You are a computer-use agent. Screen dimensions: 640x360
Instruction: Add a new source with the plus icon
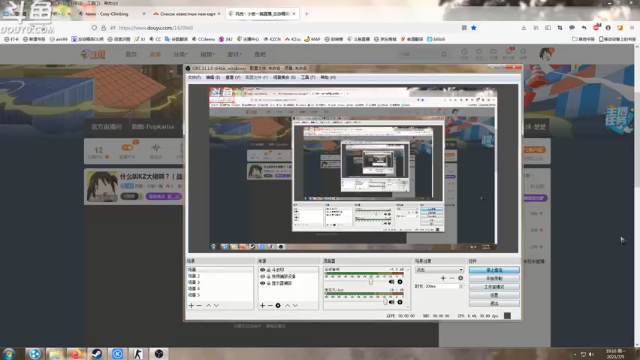click(x=262, y=305)
